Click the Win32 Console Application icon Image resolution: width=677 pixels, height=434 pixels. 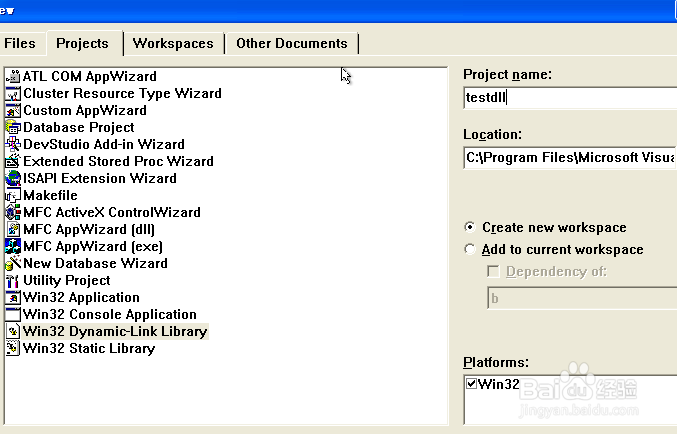point(13,314)
